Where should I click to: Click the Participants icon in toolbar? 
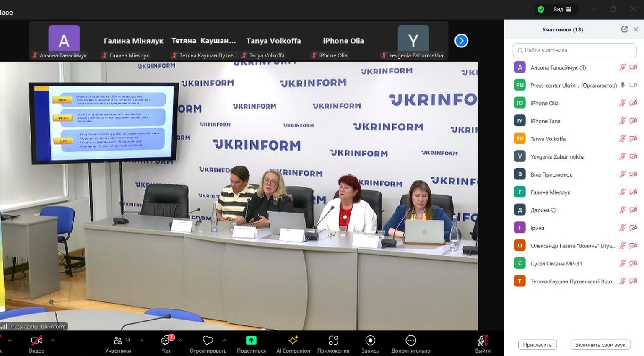[118, 340]
